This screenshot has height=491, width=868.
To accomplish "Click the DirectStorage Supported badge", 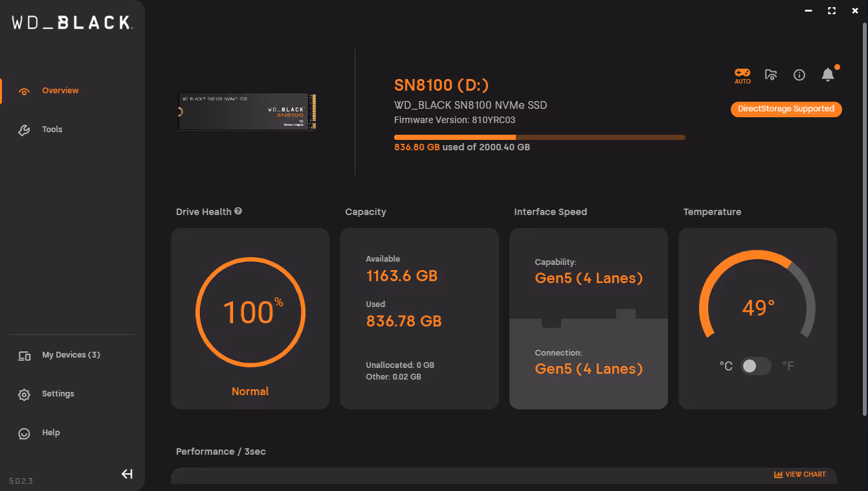I will click(786, 109).
